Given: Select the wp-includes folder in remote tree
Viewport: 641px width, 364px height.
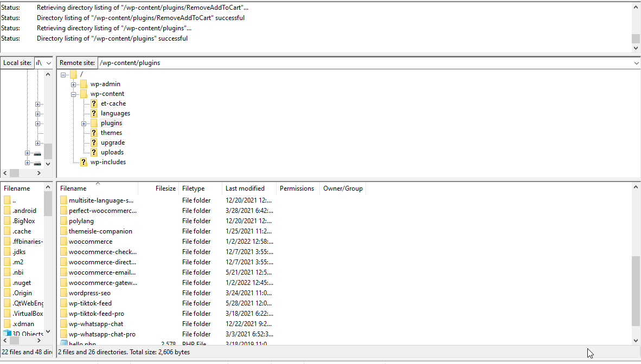Looking at the screenshot, I should point(108,162).
